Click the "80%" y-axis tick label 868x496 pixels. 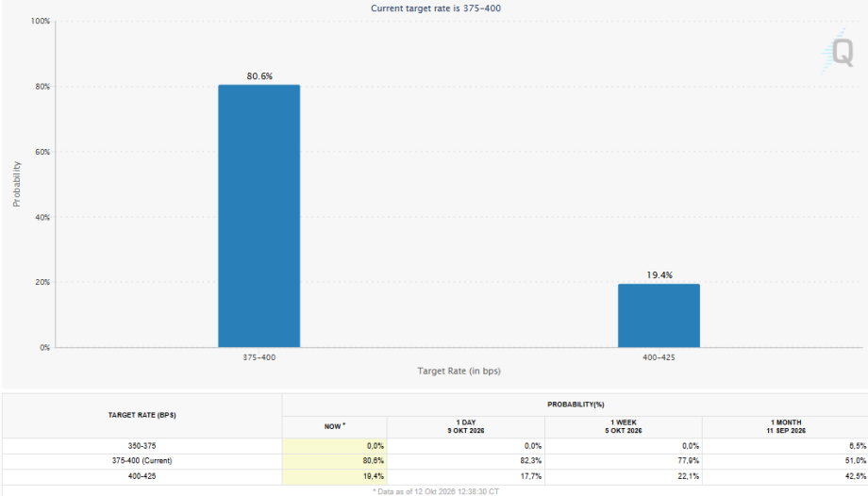point(42,87)
